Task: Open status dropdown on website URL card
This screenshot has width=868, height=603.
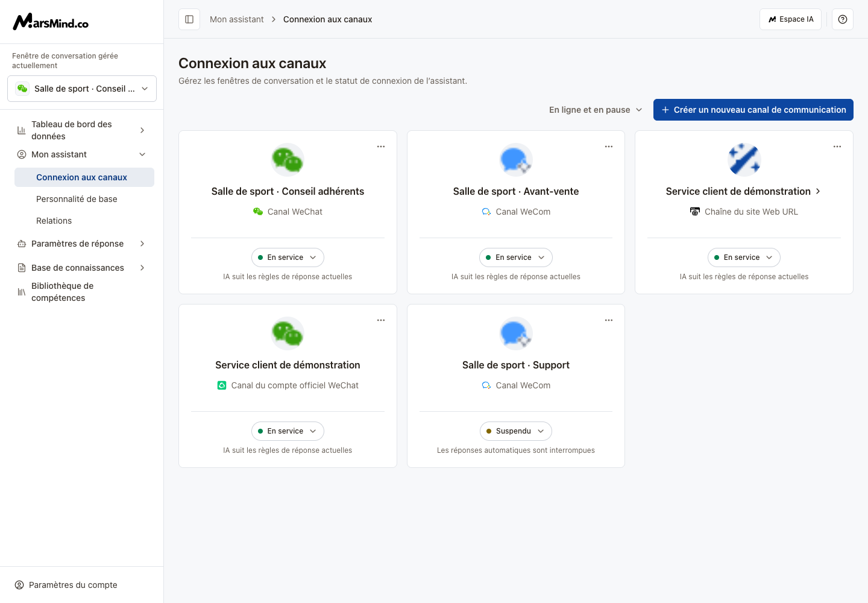Action: pyautogui.click(x=744, y=257)
